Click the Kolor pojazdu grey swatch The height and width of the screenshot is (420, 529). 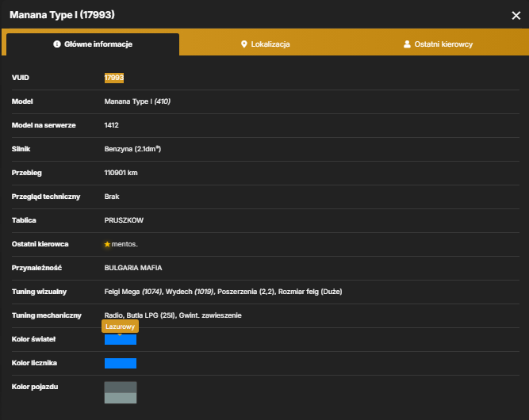pos(121,393)
